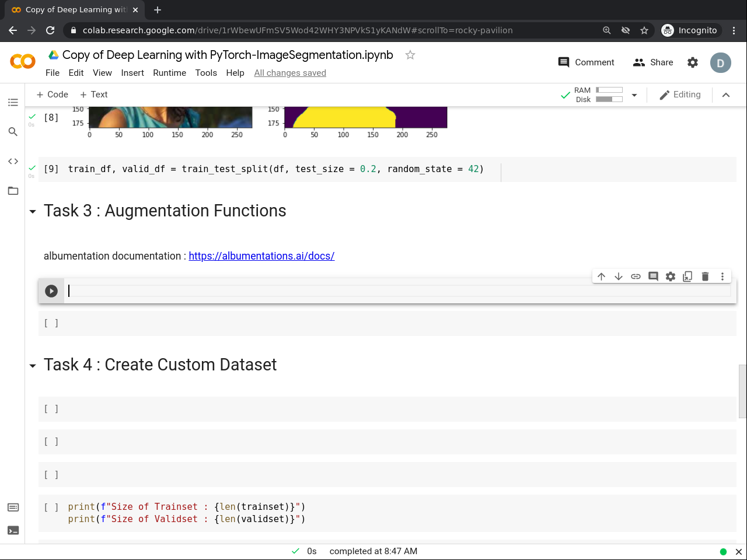The height and width of the screenshot is (560, 747).
Task: Open the albumentations documentation link
Action: (261, 256)
